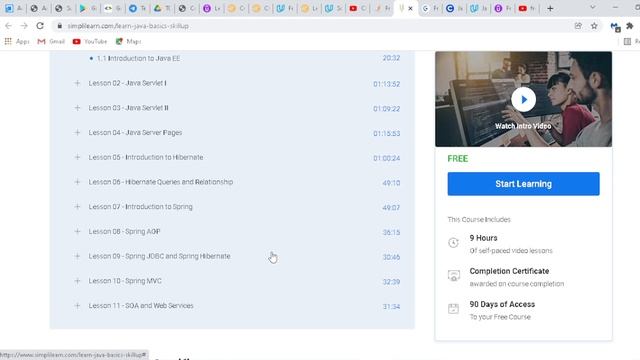The width and height of the screenshot is (640, 360).
Task: Expand Lesson 08 - Spring AOP
Action: click(77, 231)
